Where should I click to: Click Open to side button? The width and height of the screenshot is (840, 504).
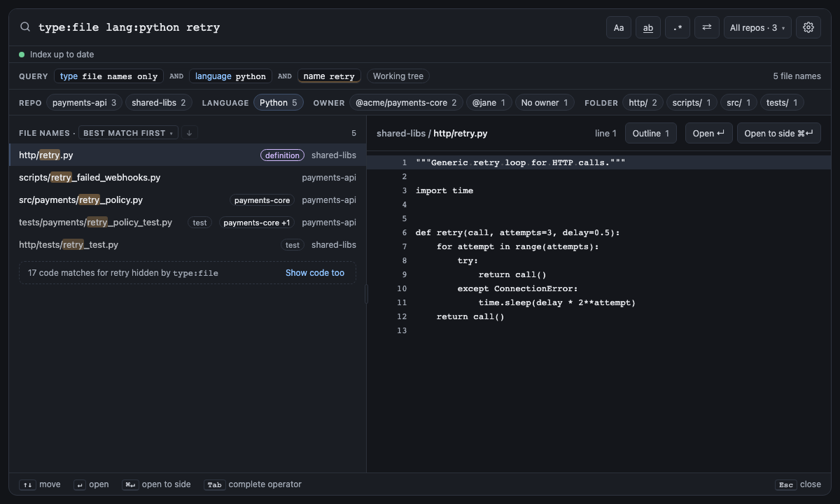(779, 133)
